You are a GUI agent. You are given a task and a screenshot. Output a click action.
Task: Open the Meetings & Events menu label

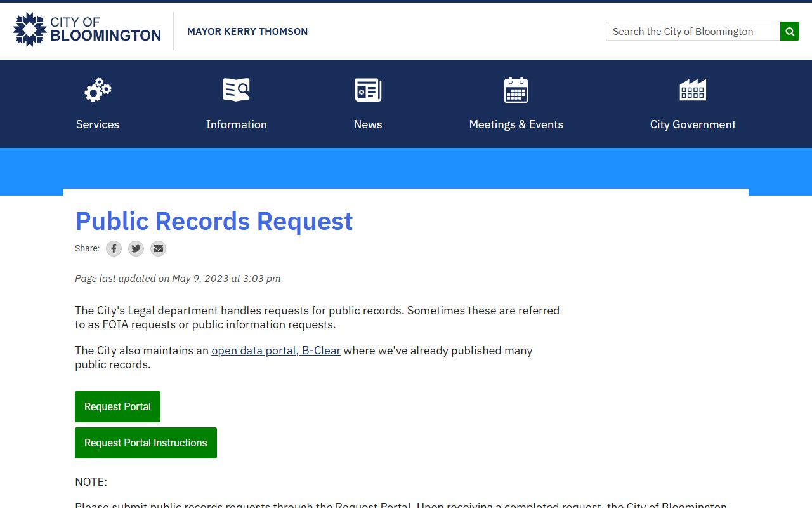coord(516,124)
